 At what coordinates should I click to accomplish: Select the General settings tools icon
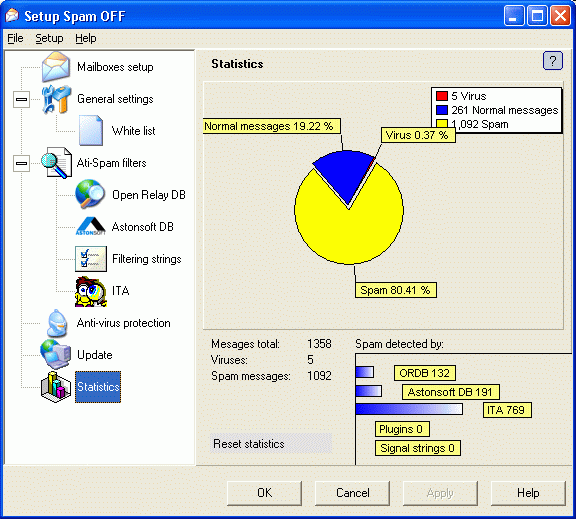tap(56, 99)
